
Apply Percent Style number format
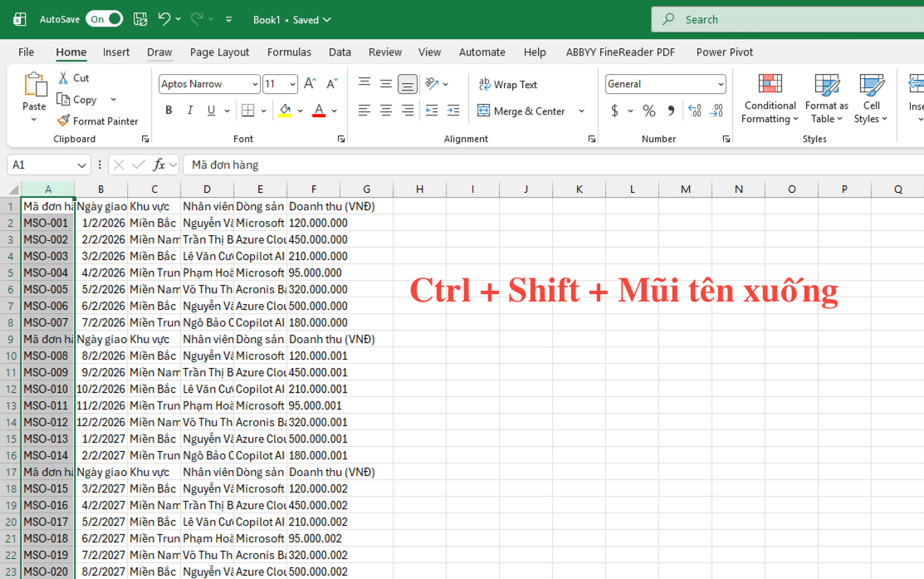tap(649, 110)
